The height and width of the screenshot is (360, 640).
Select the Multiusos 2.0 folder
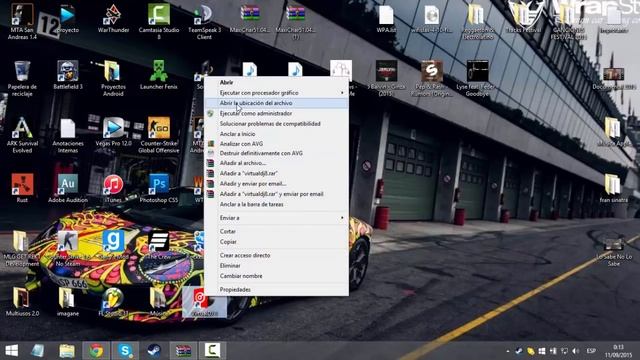22,302
